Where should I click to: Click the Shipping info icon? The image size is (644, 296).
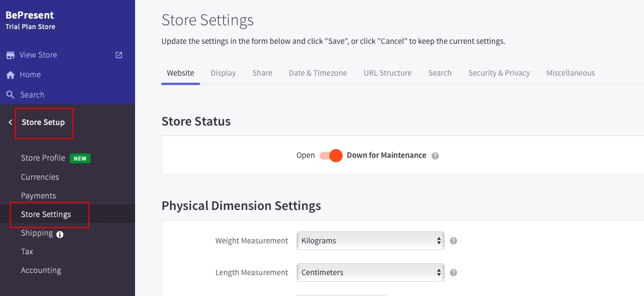click(60, 234)
